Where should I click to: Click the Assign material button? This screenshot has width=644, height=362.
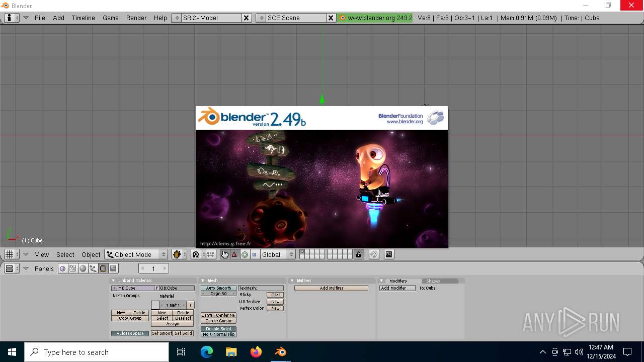point(173,324)
